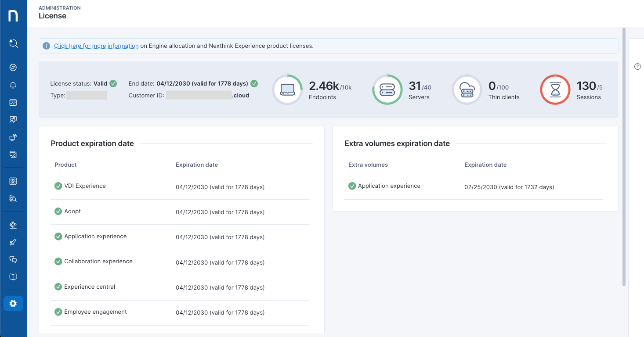Click the blue info icon in banner
The height and width of the screenshot is (337, 644).
(46, 46)
